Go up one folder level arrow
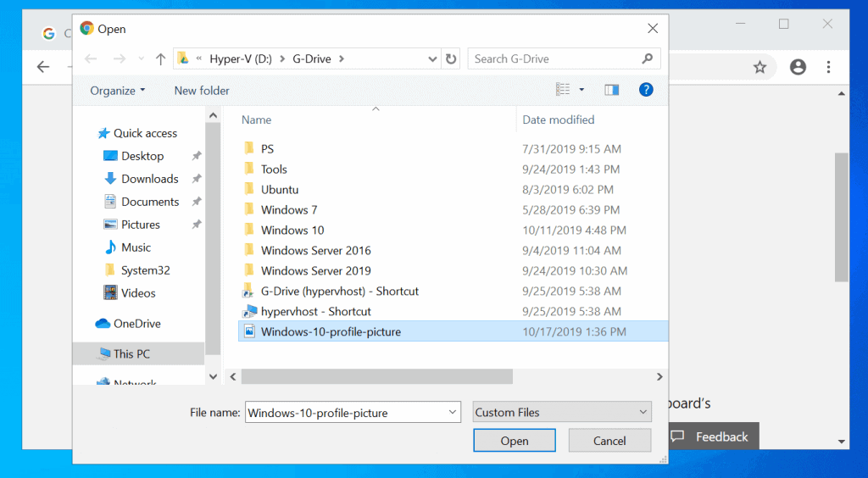The width and height of the screenshot is (868, 478). (160, 58)
